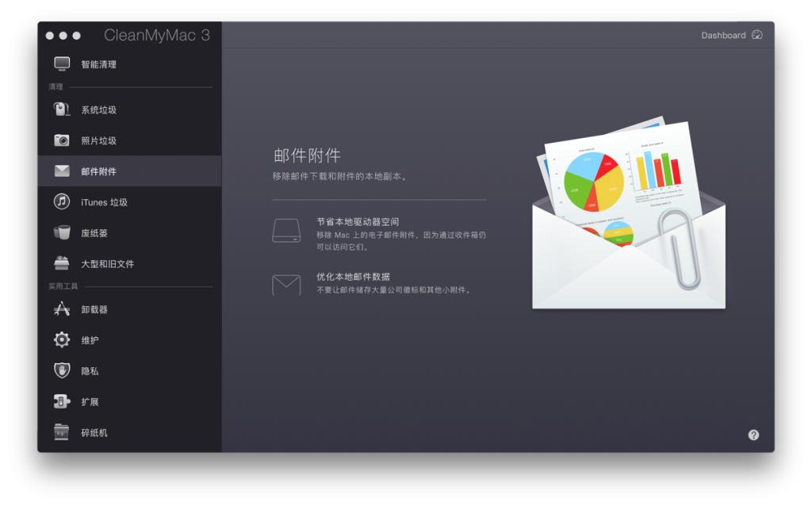This screenshot has width=812, height=506.
Task: Open the Dashboard link
Action: point(722,35)
